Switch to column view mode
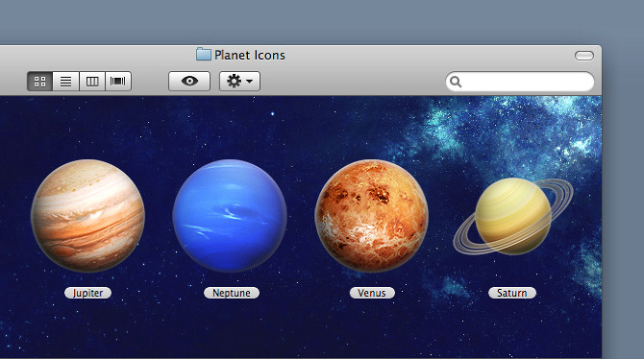 pos(92,82)
